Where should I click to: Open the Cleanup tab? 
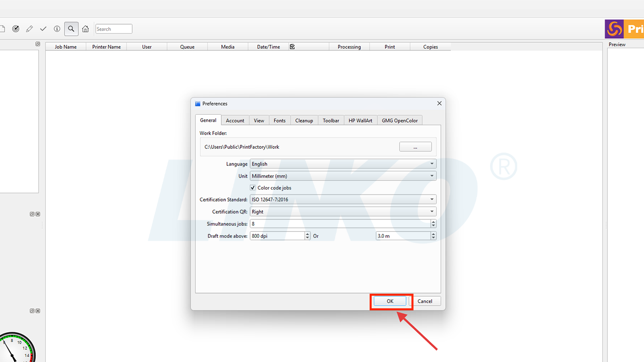coord(304,121)
